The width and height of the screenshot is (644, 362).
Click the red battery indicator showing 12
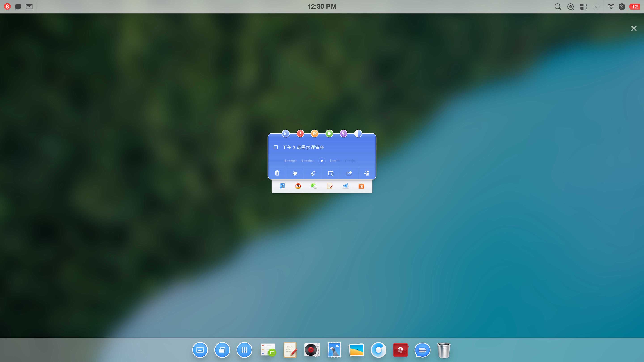coord(635,7)
